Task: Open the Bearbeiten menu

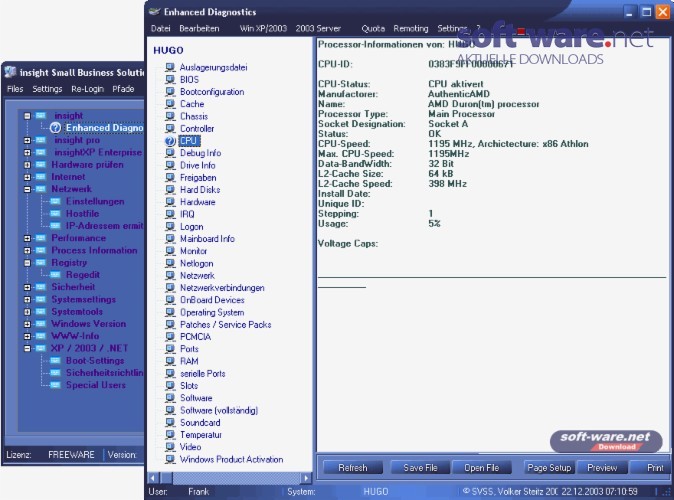Action: point(199,28)
